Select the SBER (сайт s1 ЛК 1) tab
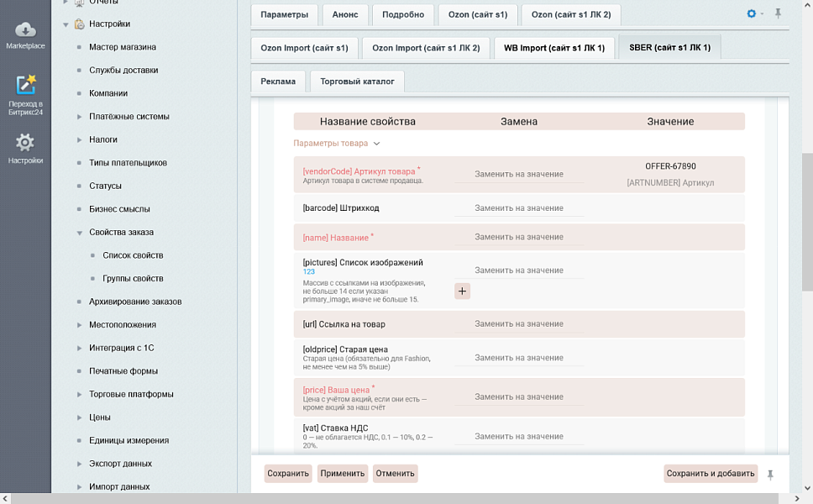 tap(669, 48)
